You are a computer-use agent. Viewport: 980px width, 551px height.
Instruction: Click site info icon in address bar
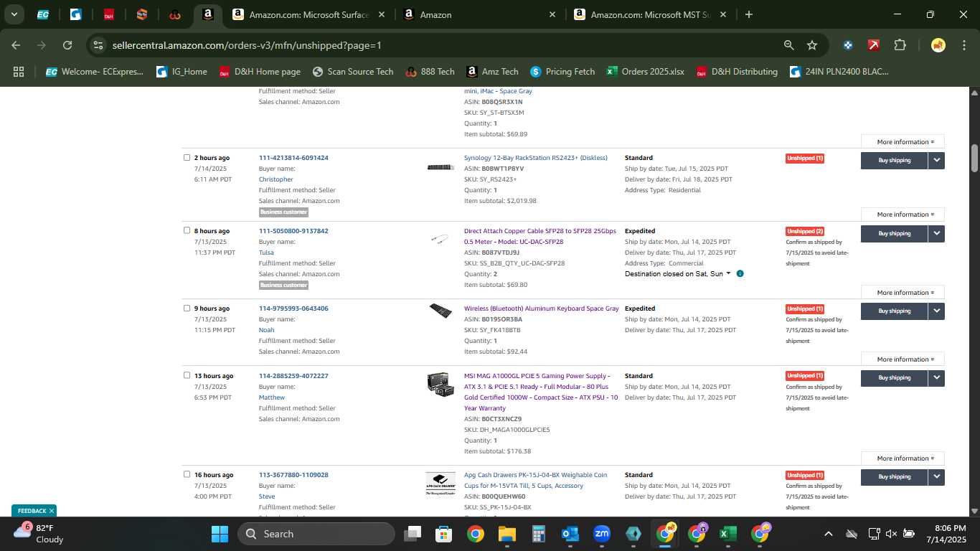(x=98, y=45)
